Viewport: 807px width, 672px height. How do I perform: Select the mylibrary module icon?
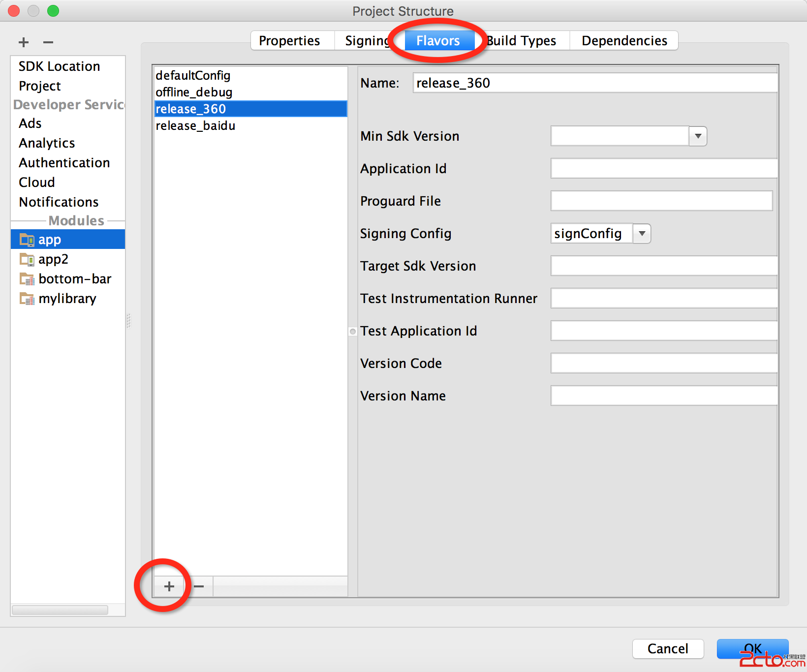coord(27,299)
